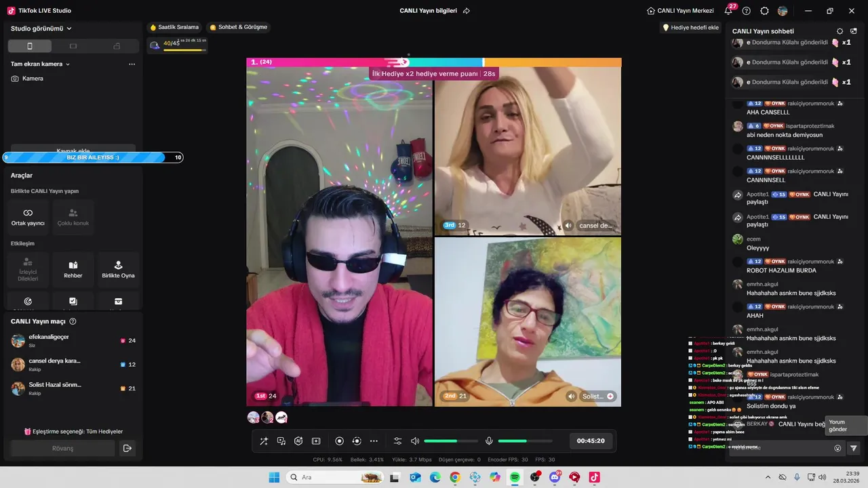
Task: Open Birlikte Oyna tool
Action: coord(118,270)
